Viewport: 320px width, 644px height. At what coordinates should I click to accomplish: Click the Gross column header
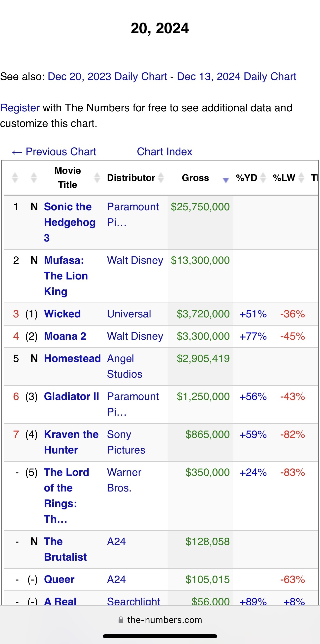195,178
